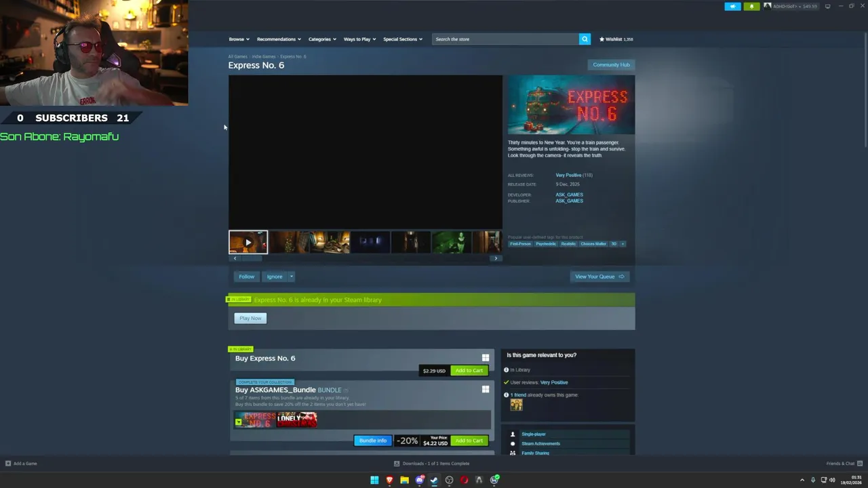Open File Explorer from taskbar
The image size is (868, 488).
pos(404,480)
